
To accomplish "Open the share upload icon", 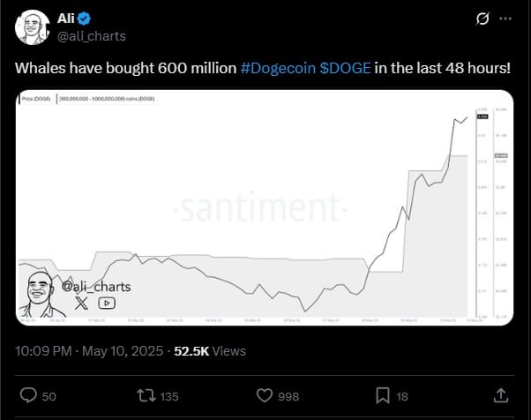I will click(x=501, y=395).
